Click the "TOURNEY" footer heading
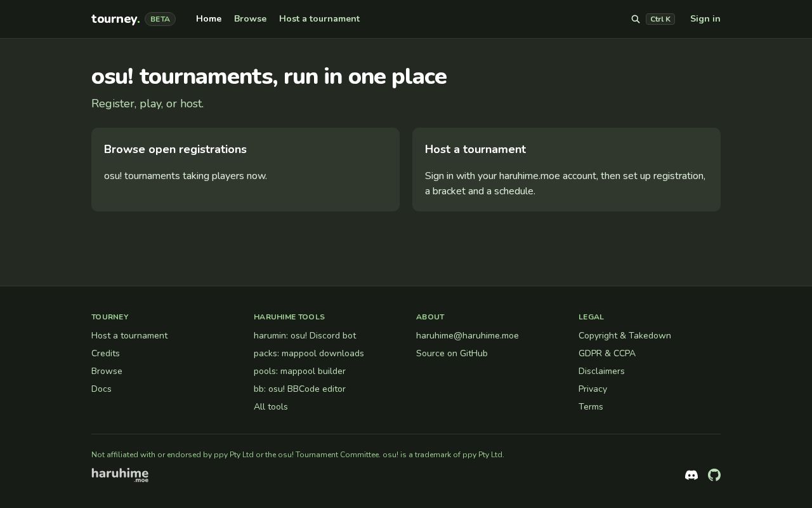 (110, 317)
